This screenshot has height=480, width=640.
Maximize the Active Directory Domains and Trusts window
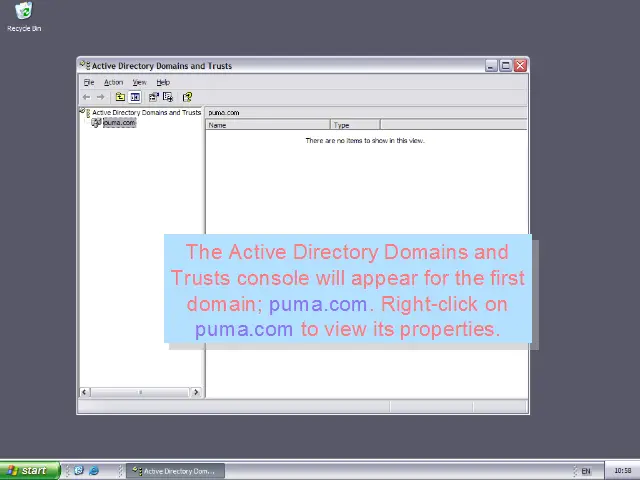tap(506, 66)
